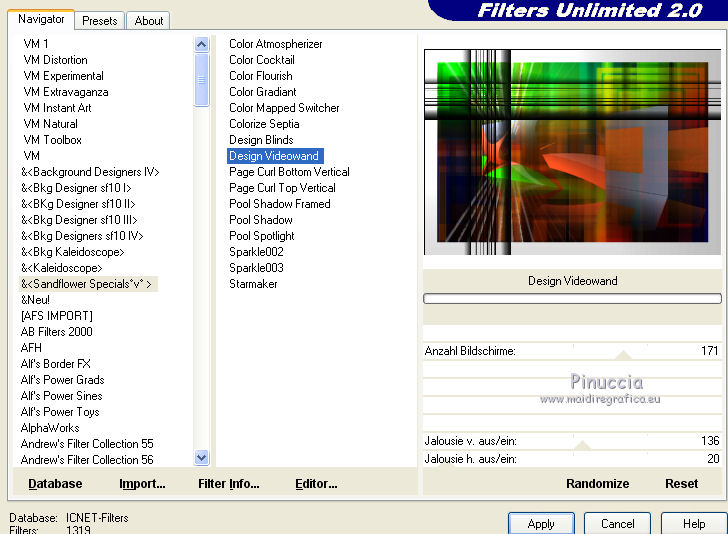Select Andrew's Filter Collection 56
Image resolution: width=728 pixels, height=534 pixels.
(87, 460)
